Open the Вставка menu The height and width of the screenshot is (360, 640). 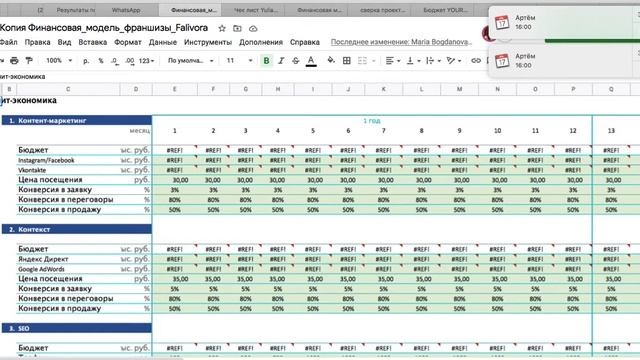click(93, 42)
